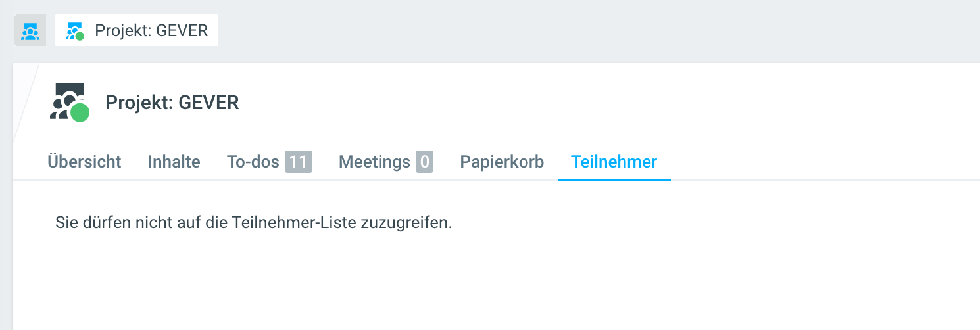Open the Papierkorb tab
Viewport: 980px width, 330px height.
[x=502, y=162]
